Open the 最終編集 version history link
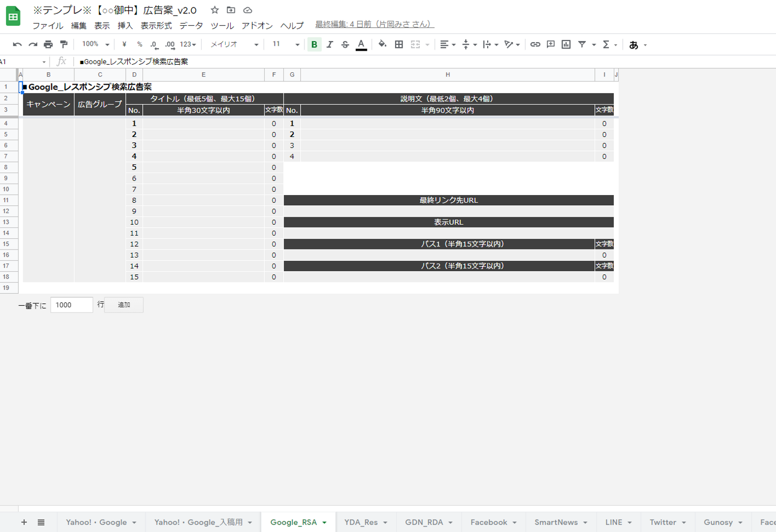Image resolution: width=776 pixels, height=532 pixels. (375, 24)
